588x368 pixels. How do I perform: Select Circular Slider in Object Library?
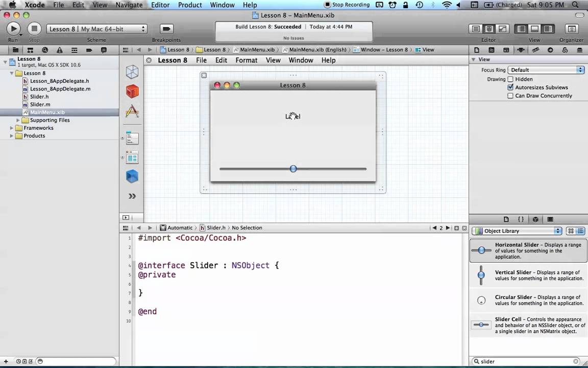528,300
